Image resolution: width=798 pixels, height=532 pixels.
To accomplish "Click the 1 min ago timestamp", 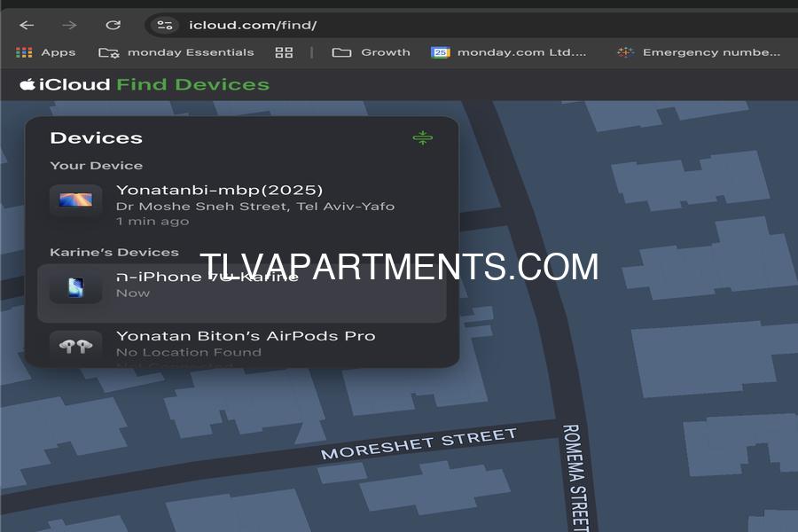I will point(153,222).
